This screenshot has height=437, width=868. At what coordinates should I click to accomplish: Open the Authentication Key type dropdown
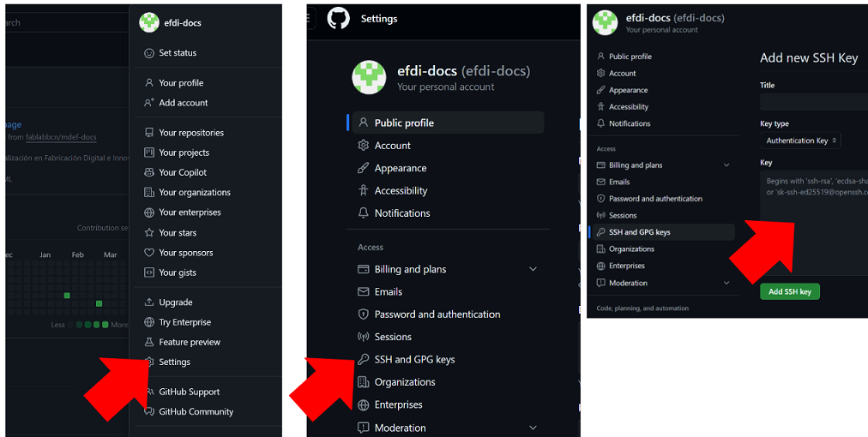tap(800, 141)
